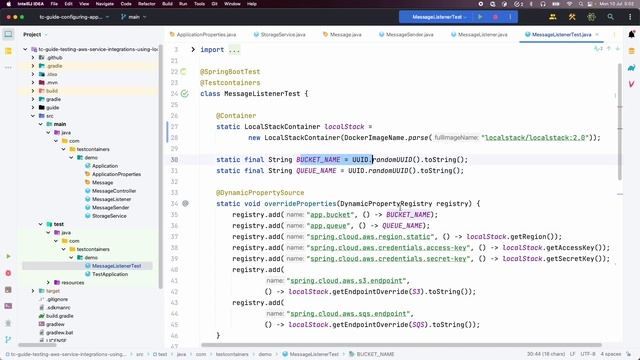This screenshot has width=640, height=360.
Task: Expand the resources folder
Action: [48, 282]
